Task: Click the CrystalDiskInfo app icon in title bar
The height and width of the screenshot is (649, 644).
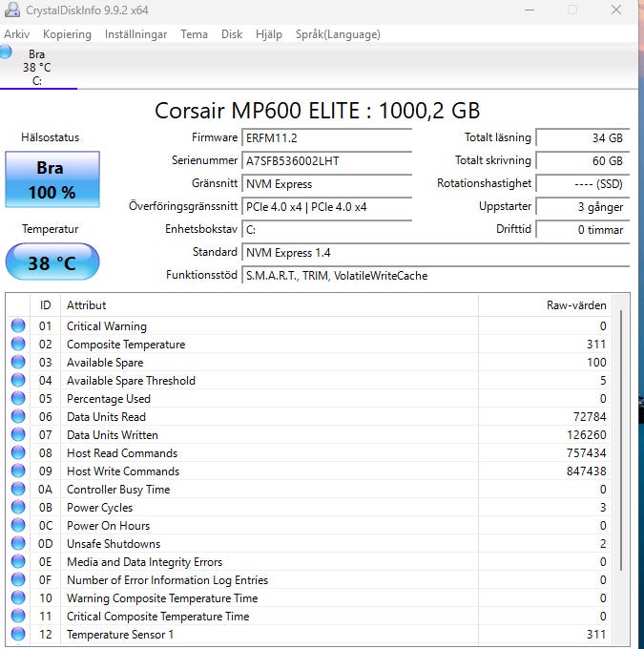Action: pos(12,10)
